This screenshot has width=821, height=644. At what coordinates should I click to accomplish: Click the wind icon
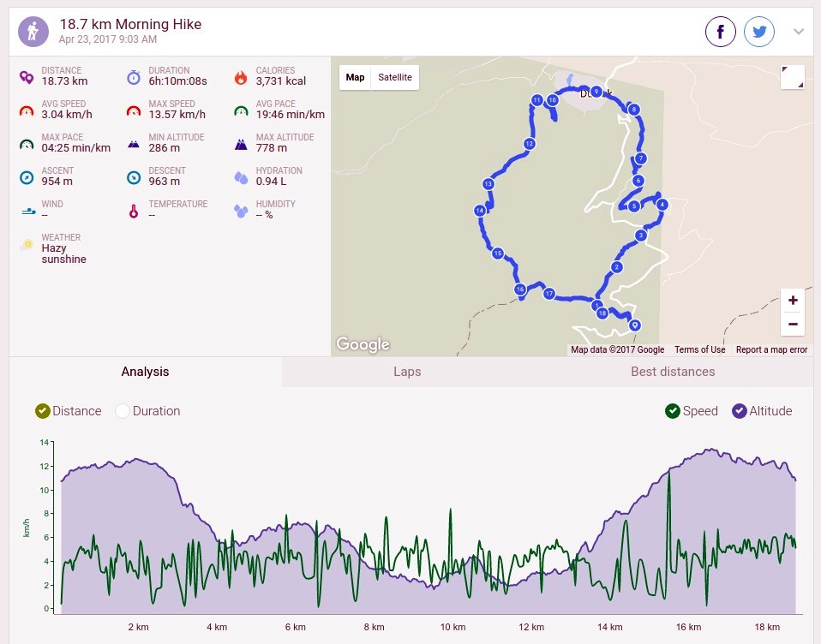[x=28, y=212]
